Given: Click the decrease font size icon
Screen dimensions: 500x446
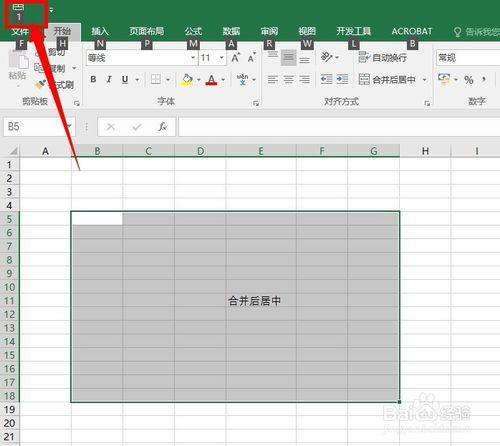Looking at the screenshot, I should [x=252, y=58].
